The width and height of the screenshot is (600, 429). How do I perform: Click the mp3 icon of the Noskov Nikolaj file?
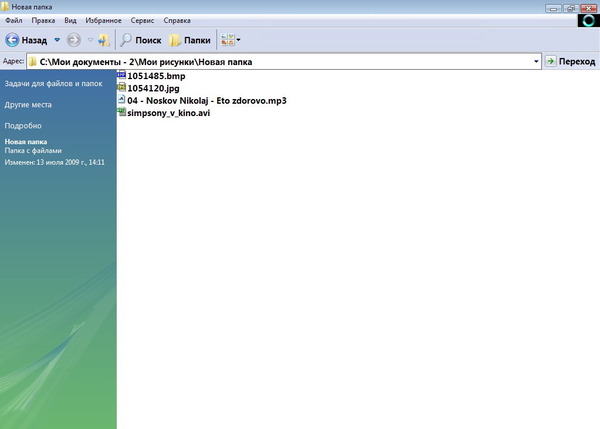[122, 100]
